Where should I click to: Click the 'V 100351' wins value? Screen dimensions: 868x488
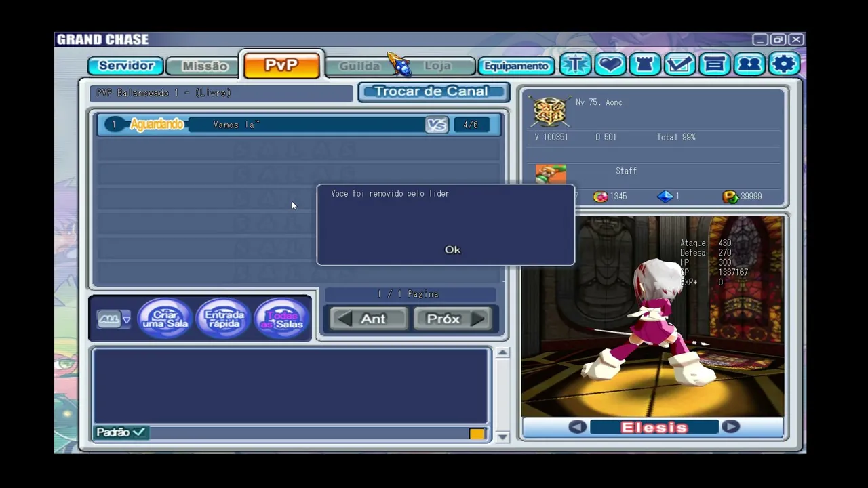pos(551,137)
